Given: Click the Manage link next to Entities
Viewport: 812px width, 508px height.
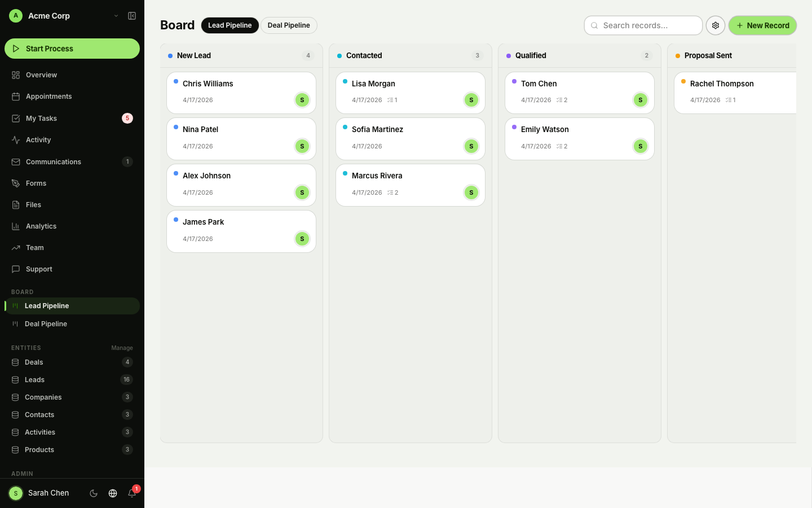Looking at the screenshot, I should coord(122,348).
